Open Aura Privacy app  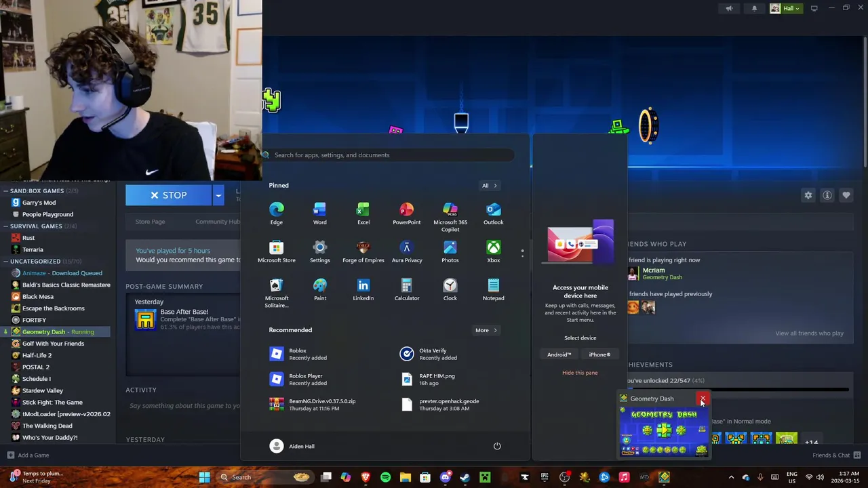[x=406, y=251]
